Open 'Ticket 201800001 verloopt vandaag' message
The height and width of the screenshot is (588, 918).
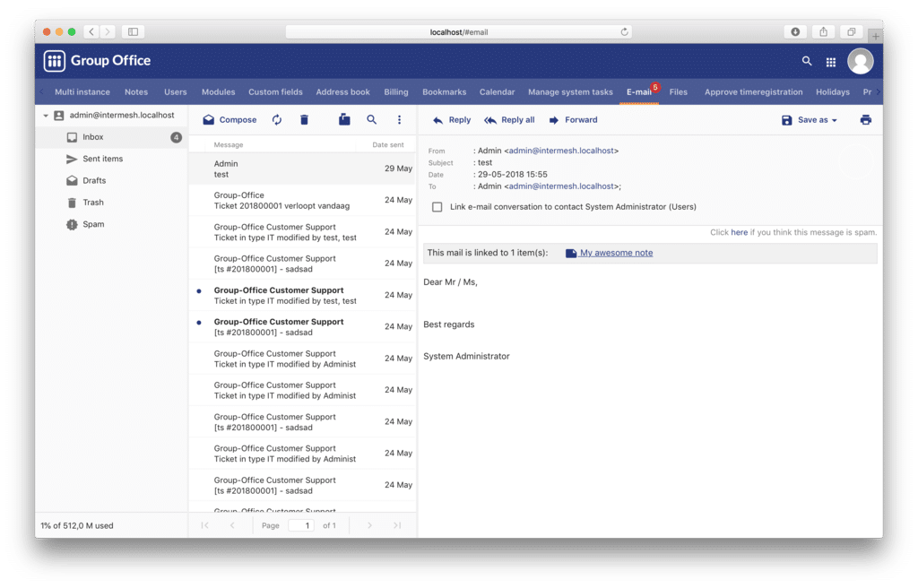tap(302, 200)
